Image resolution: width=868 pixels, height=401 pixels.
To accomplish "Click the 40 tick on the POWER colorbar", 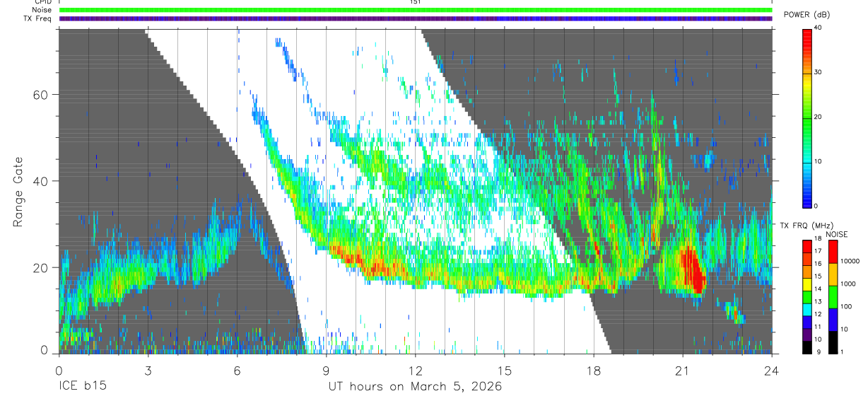I will pyautogui.click(x=819, y=28).
